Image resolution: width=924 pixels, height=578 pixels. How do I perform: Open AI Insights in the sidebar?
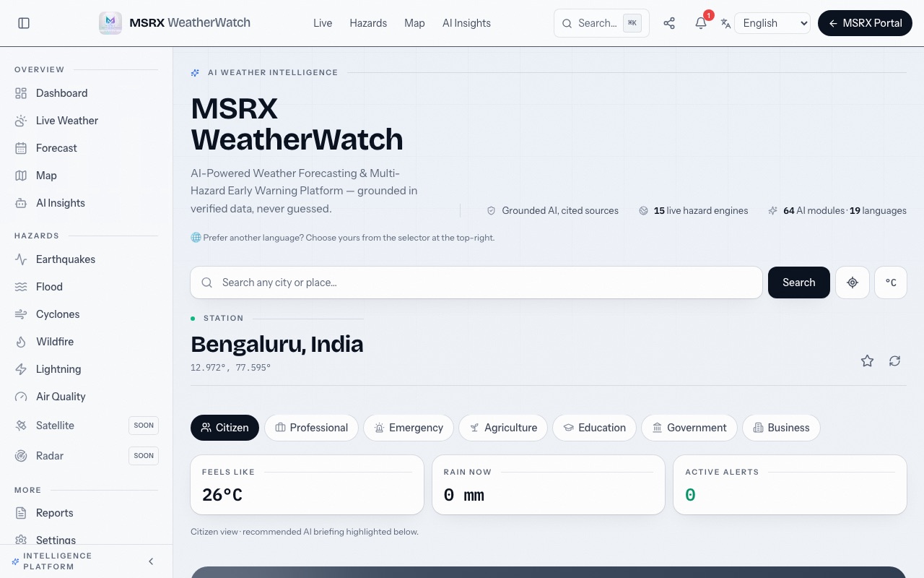(x=87, y=203)
